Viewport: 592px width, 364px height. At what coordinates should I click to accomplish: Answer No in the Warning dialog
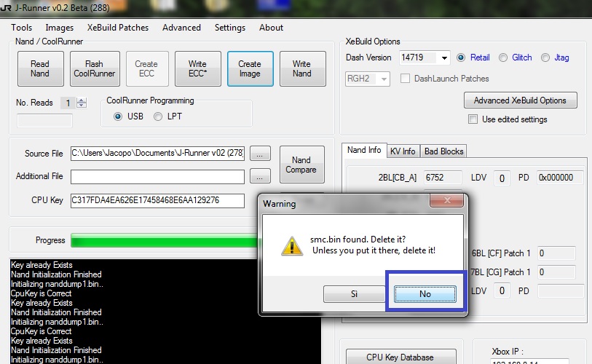pos(425,294)
